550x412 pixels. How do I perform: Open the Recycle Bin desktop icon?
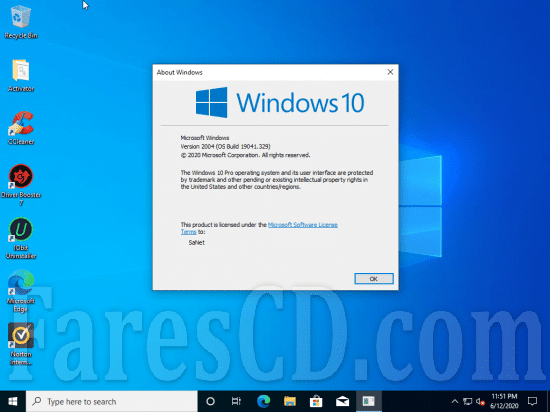point(21,21)
